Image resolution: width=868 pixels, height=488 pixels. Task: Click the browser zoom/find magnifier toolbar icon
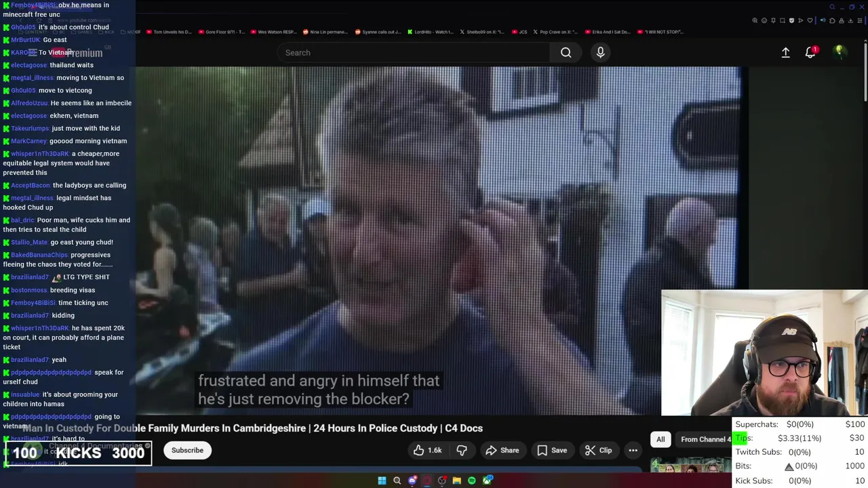point(755,20)
